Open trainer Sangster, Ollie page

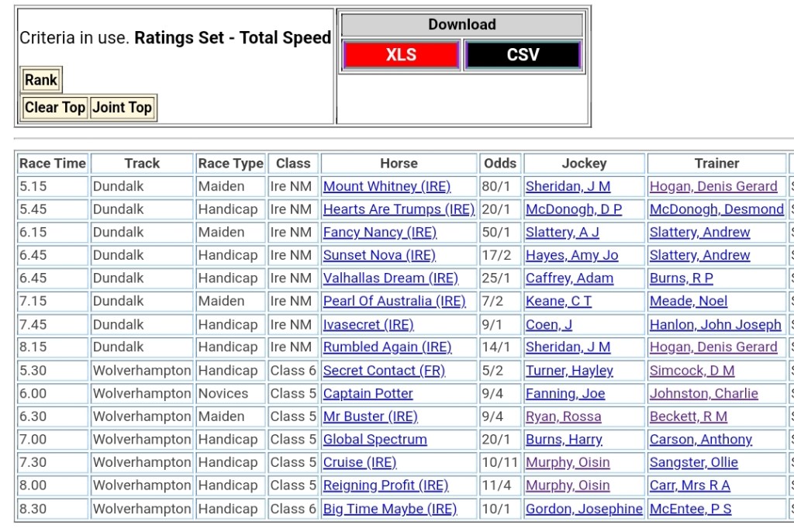pyautogui.click(x=693, y=462)
